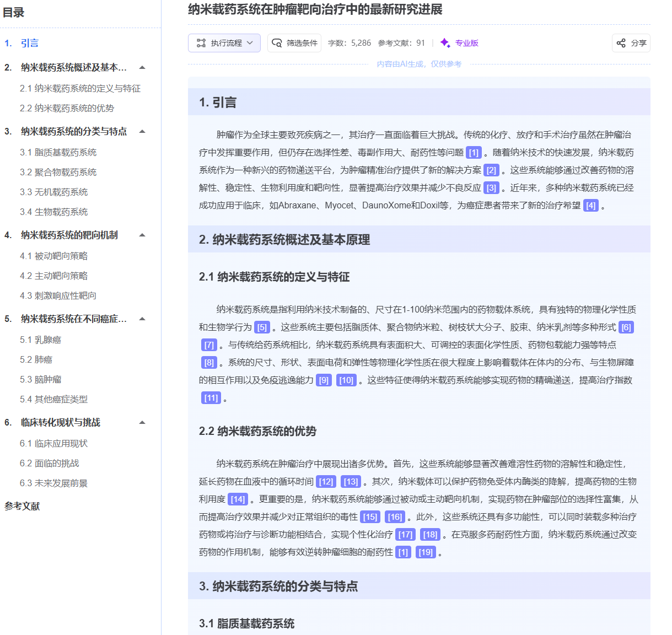This screenshot has width=672, height=635.
Task: Open citation reference [16]
Action: tap(395, 517)
